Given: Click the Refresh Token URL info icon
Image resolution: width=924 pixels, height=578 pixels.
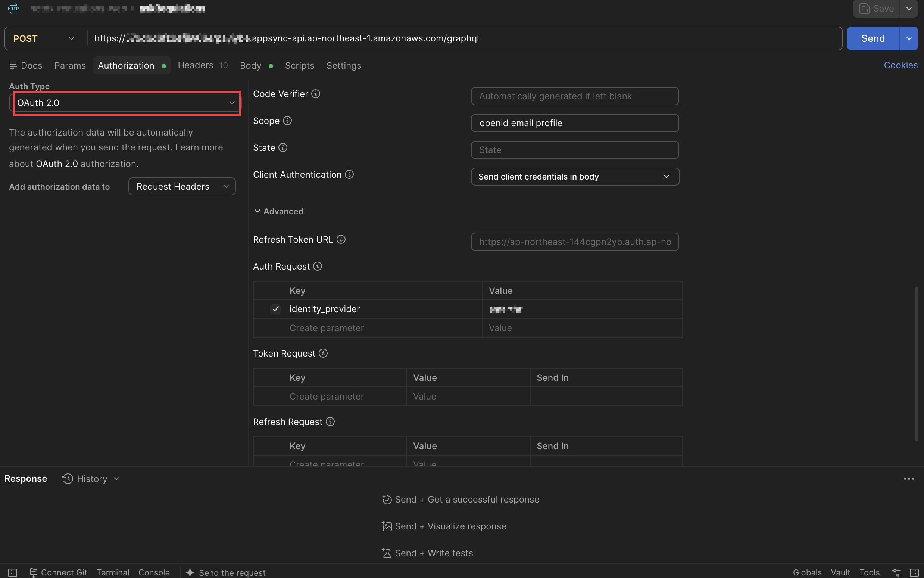Looking at the screenshot, I should tap(341, 239).
